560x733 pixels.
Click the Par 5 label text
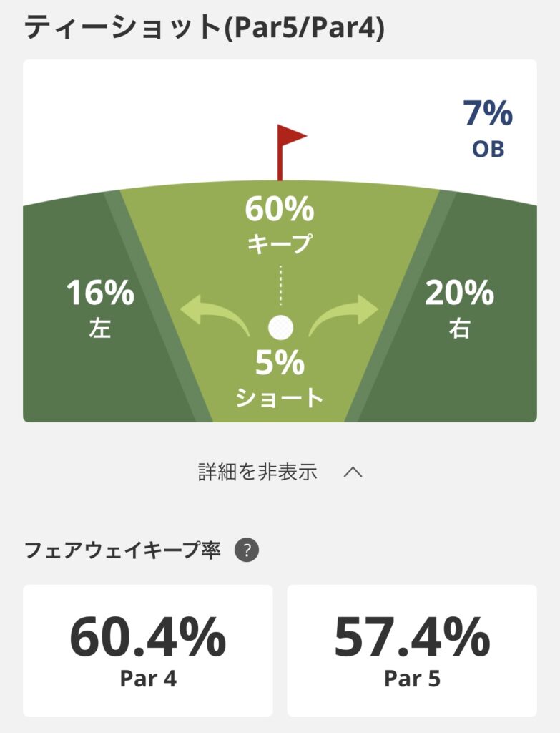pyautogui.click(x=412, y=679)
